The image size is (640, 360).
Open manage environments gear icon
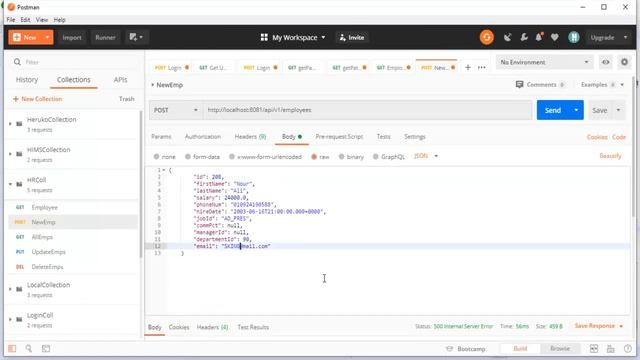[624, 62]
